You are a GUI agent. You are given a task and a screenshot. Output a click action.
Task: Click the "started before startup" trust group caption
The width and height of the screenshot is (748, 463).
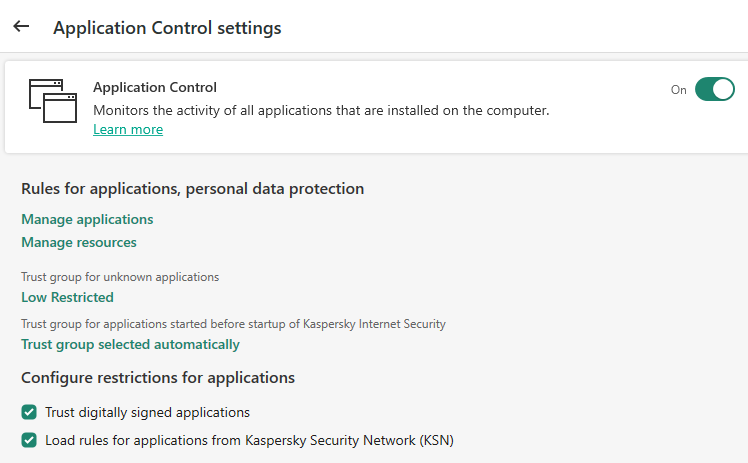coord(233,324)
